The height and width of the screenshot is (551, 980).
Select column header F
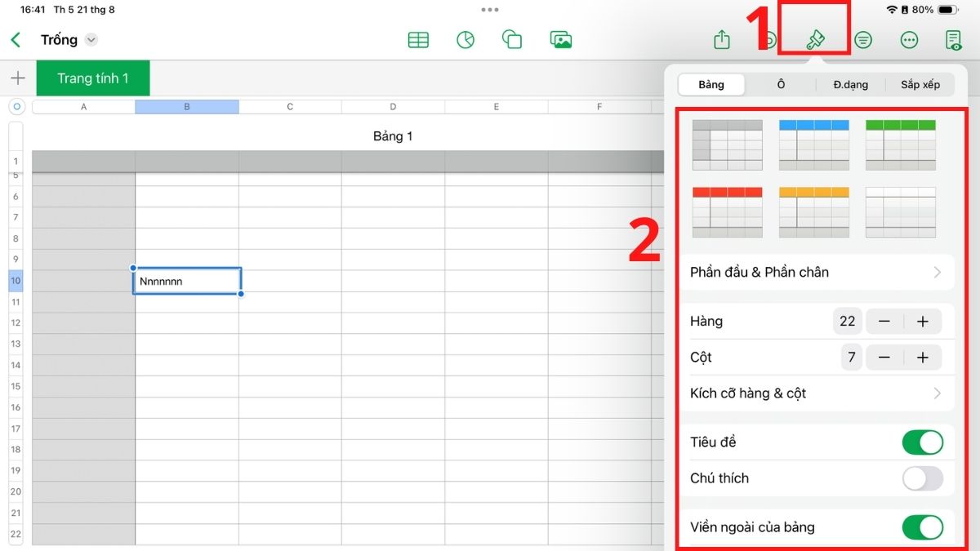point(599,107)
